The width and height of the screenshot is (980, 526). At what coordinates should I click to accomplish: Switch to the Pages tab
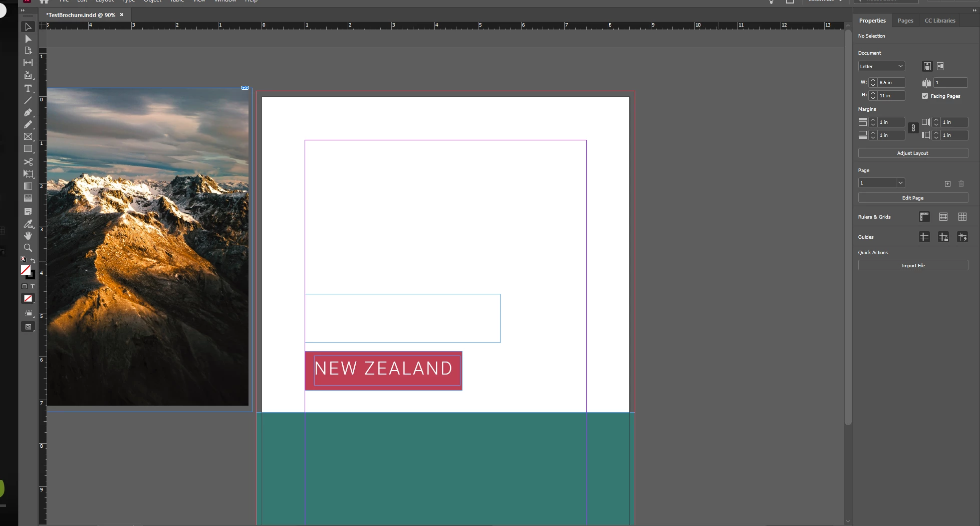click(x=905, y=21)
